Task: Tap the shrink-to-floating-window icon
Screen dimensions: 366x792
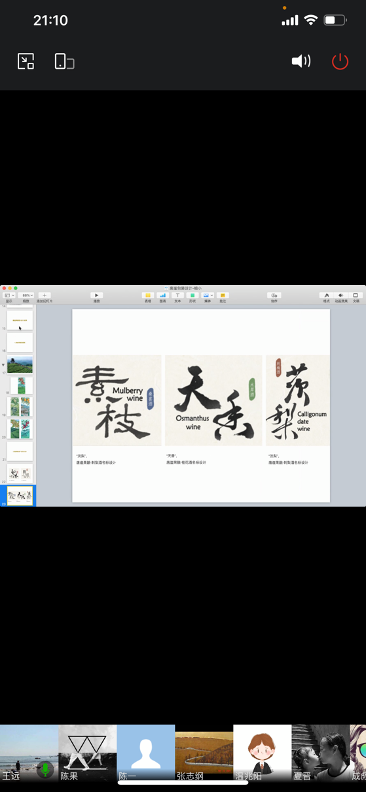Action: (x=26, y=62)
